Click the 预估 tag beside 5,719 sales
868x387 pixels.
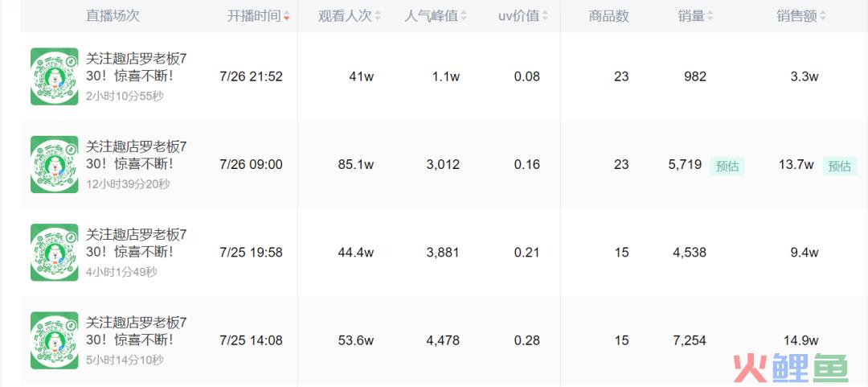pos(727,166)
